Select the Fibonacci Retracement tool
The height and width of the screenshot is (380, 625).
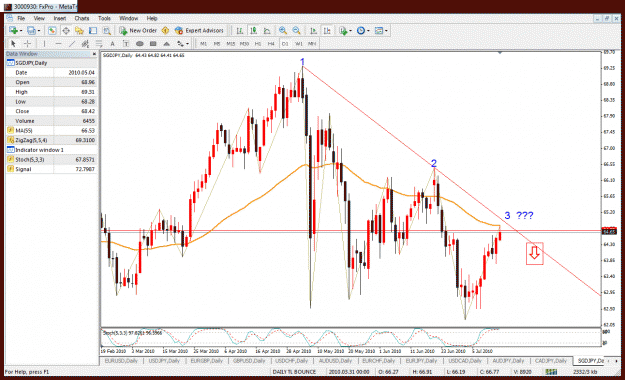click(x=99, y=43)
